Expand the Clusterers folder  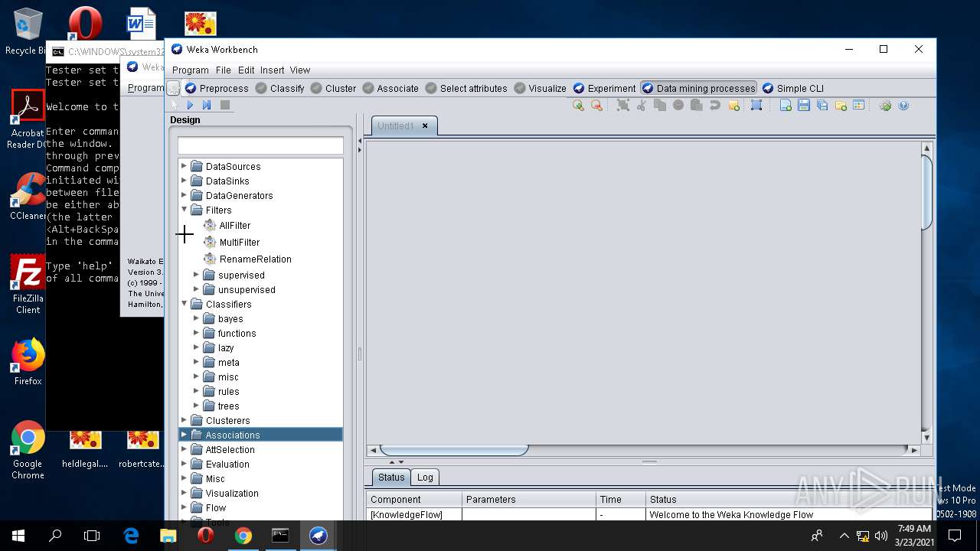point(184,420)
